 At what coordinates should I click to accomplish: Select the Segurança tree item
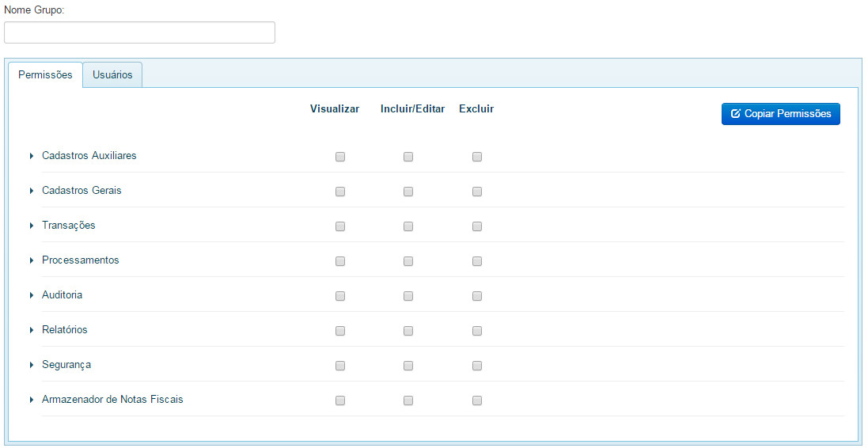click(66, 365)
